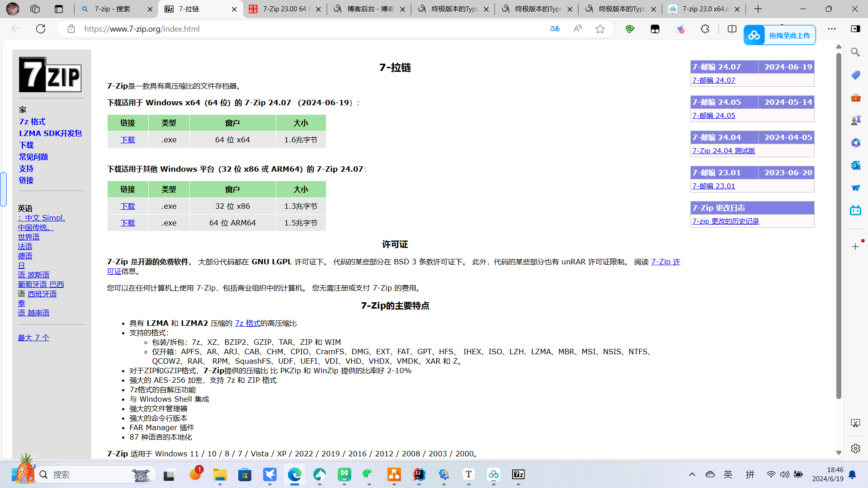Image resolution: width=868 pixels, height=488 pixels.
Task: Open the 下载 navigation link
Action: [26, 145]
